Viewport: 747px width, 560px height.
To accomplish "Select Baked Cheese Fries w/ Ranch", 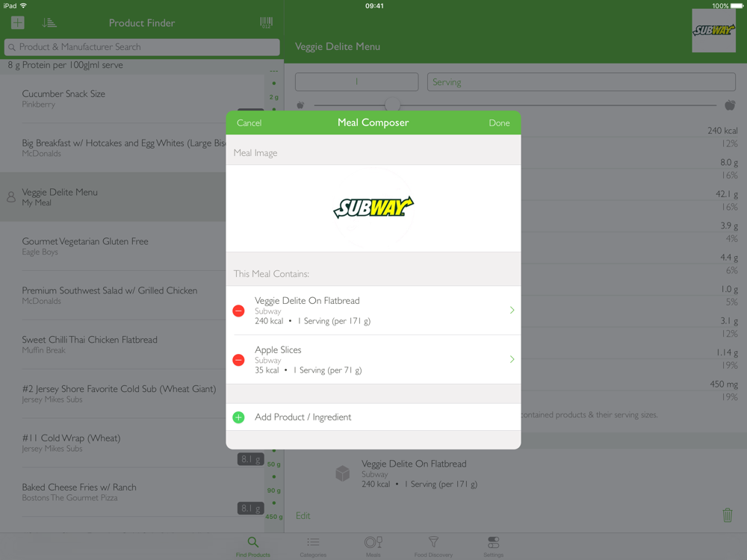I will (132, 492).
